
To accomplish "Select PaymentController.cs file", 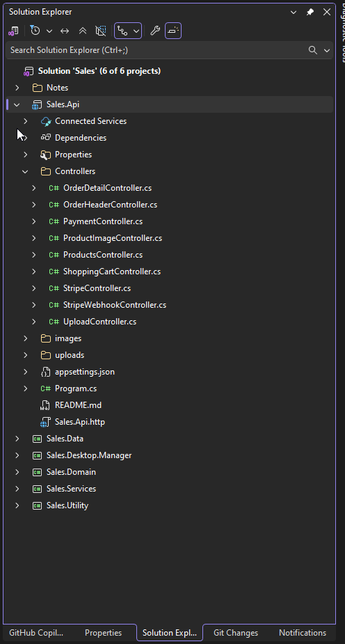I will [103, 221].
